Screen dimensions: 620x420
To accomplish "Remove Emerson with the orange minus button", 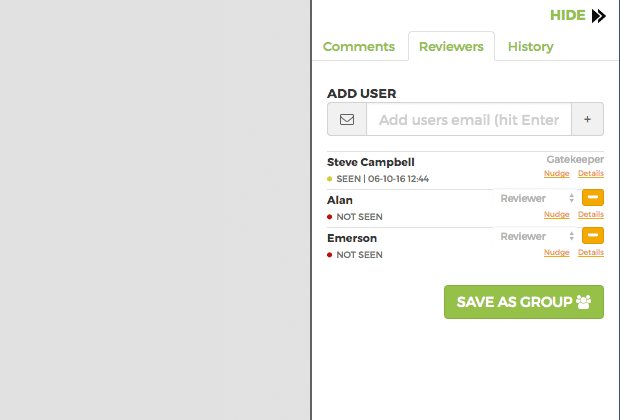I will [x=593, y=235].
